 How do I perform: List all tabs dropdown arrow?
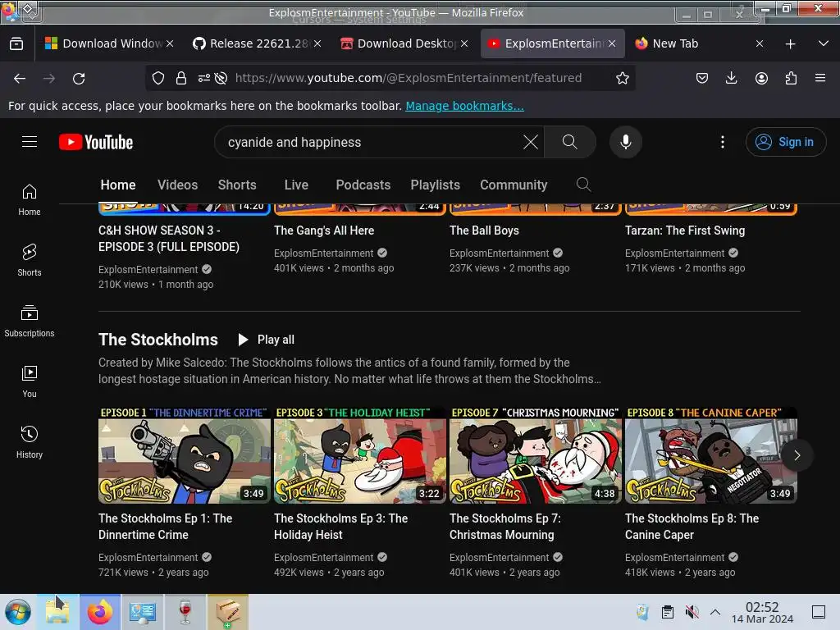[x=824, y=43]
